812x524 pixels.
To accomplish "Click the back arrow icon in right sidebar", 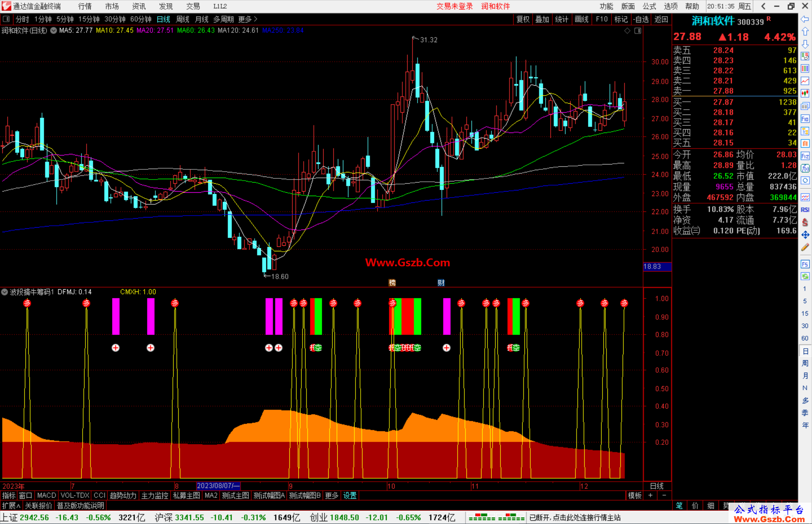I will (x=805, y=19).
